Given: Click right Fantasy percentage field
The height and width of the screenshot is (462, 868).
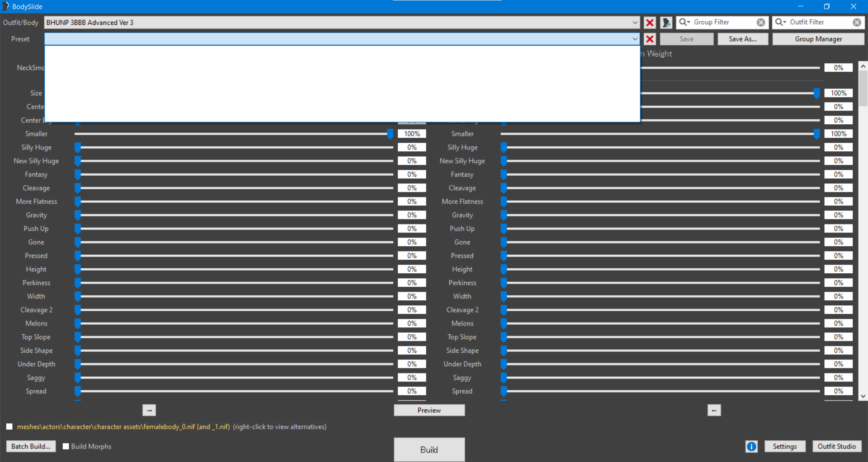Looking at the screenshot, I should click(838, 174).
